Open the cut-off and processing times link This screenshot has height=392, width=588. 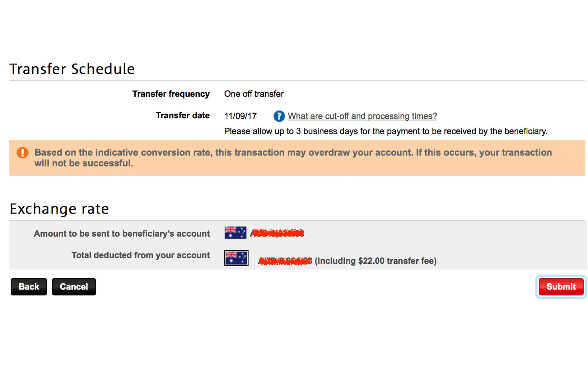click(362, 116)
